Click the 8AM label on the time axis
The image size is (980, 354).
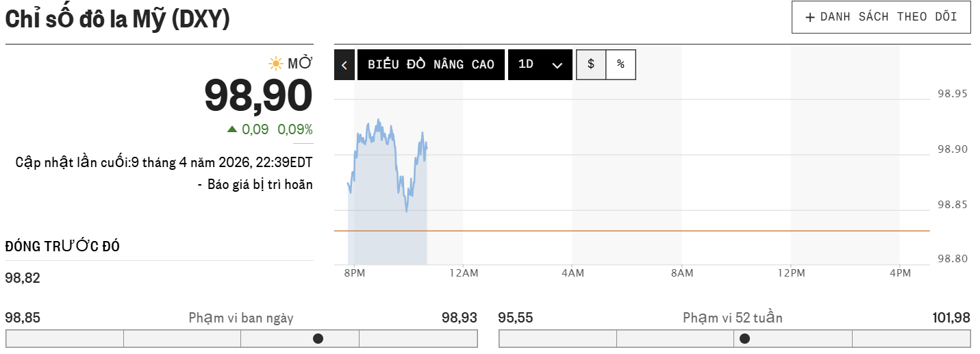point(681,273)
